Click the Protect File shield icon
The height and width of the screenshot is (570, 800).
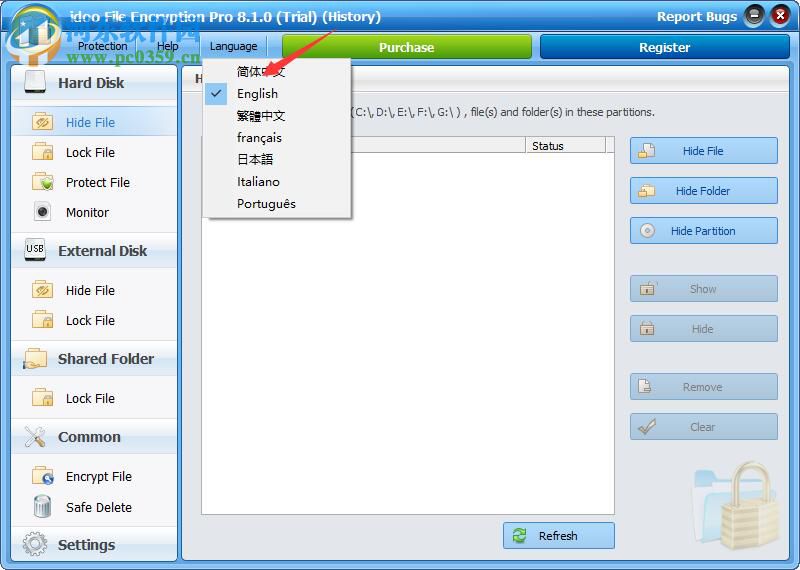(x=42, y=182)
